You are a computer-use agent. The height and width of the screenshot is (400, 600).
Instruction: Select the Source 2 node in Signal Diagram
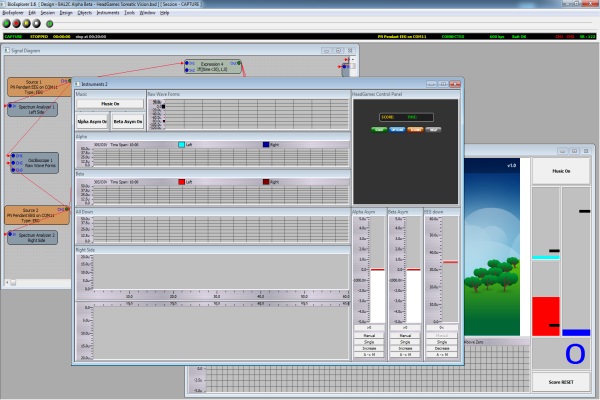pos(37,215)
